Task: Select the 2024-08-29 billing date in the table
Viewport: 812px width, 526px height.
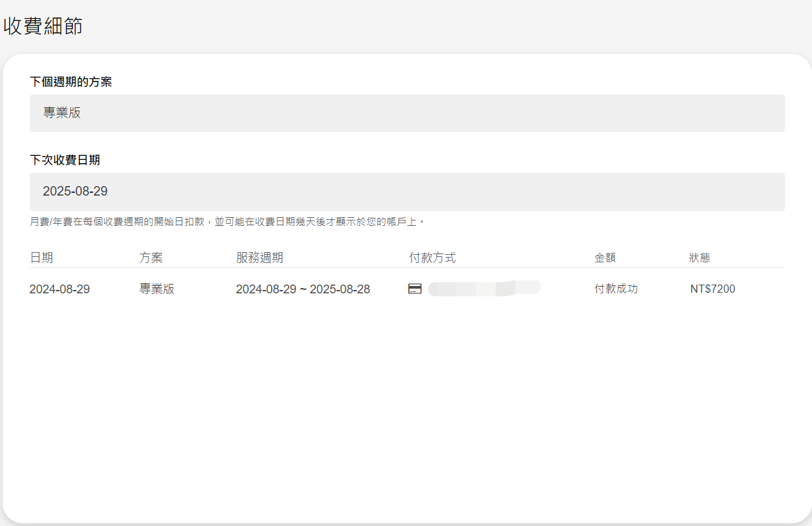Action: pyautogui.click(x=58, y=289)
